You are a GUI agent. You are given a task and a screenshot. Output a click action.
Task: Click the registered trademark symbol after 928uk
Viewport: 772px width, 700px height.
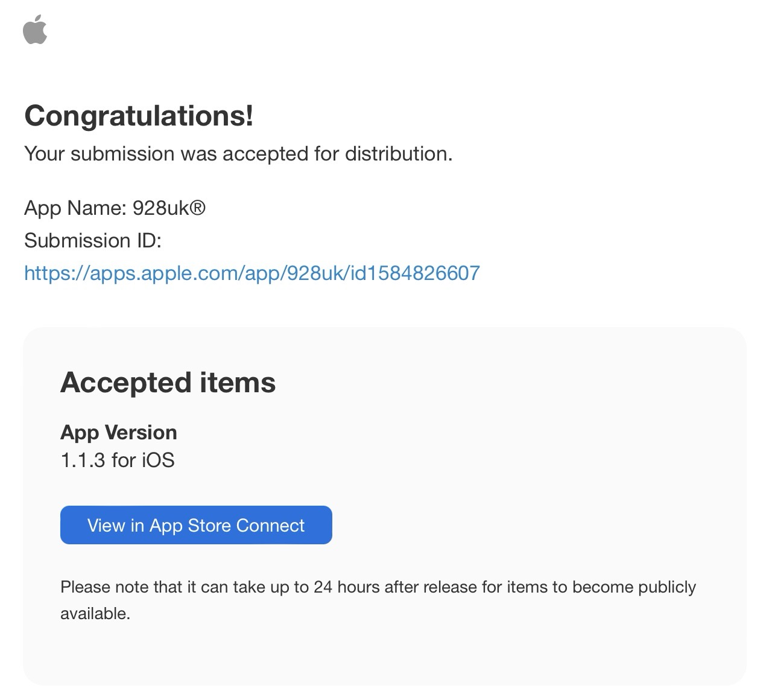[197, 208]
